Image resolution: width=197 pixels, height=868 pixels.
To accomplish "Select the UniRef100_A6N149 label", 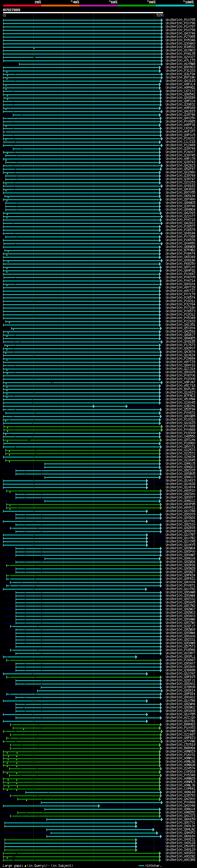I will 180,792.
